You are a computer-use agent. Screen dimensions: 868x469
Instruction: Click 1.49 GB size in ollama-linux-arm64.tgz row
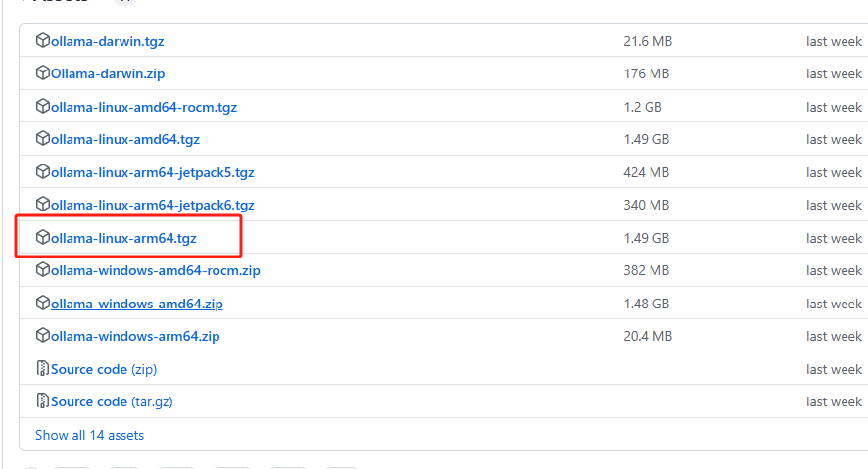tap(647, 238)
